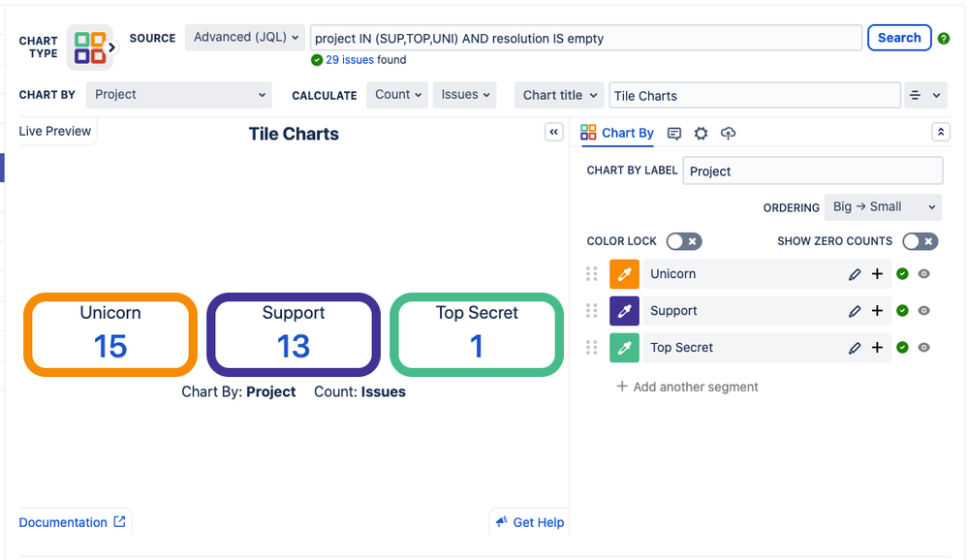968x560 pixels.
Task: Click the Get Help button
Action: (530, 522)
